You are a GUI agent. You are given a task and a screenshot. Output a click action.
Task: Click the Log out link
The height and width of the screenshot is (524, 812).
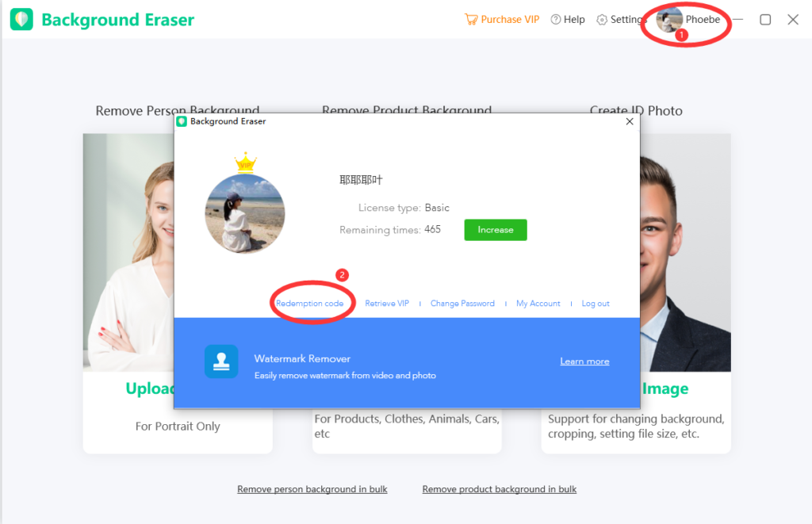(596, 304)
